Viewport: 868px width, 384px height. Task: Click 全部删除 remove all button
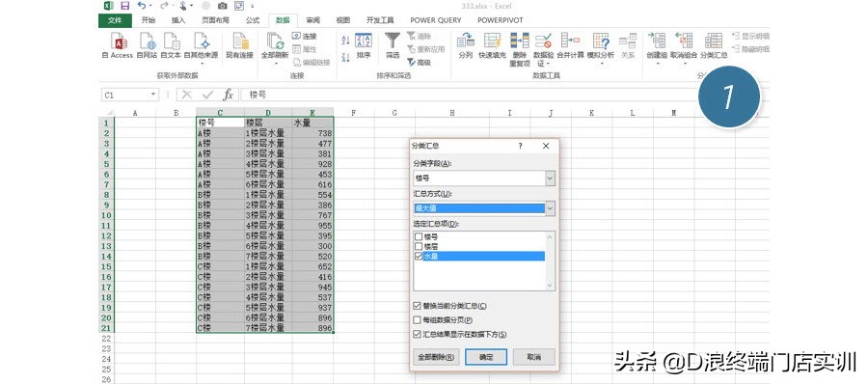point(436,357)
